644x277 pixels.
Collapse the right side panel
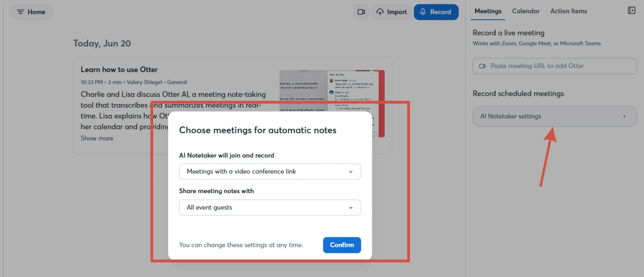click(632, 10)
